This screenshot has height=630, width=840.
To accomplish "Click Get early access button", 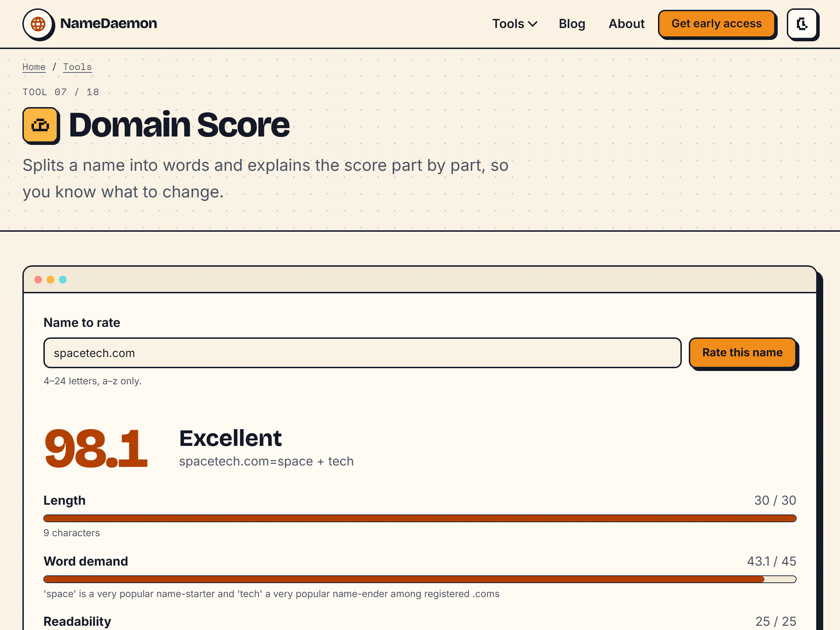I will click(x=716, y=23).
